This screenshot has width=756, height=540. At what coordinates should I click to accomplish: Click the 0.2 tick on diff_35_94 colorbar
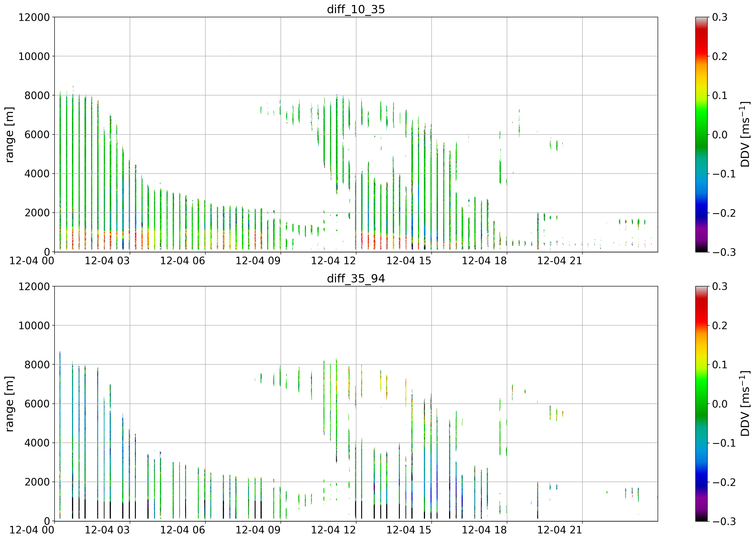click(720, 326)
